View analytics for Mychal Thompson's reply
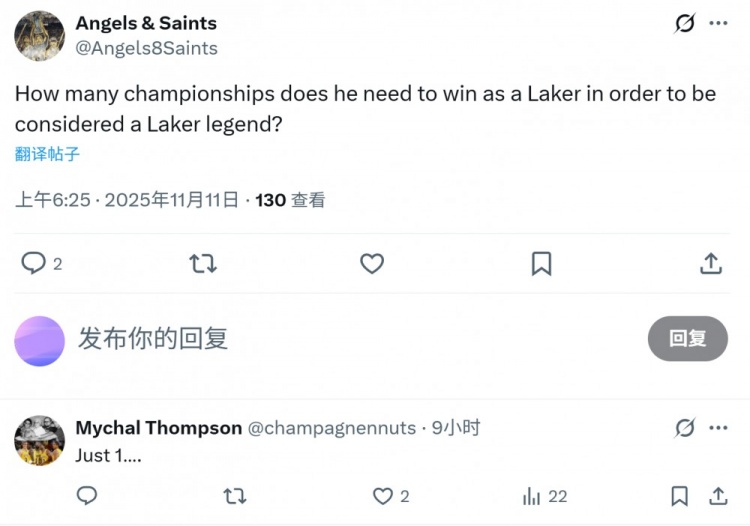 pos(532,496)
